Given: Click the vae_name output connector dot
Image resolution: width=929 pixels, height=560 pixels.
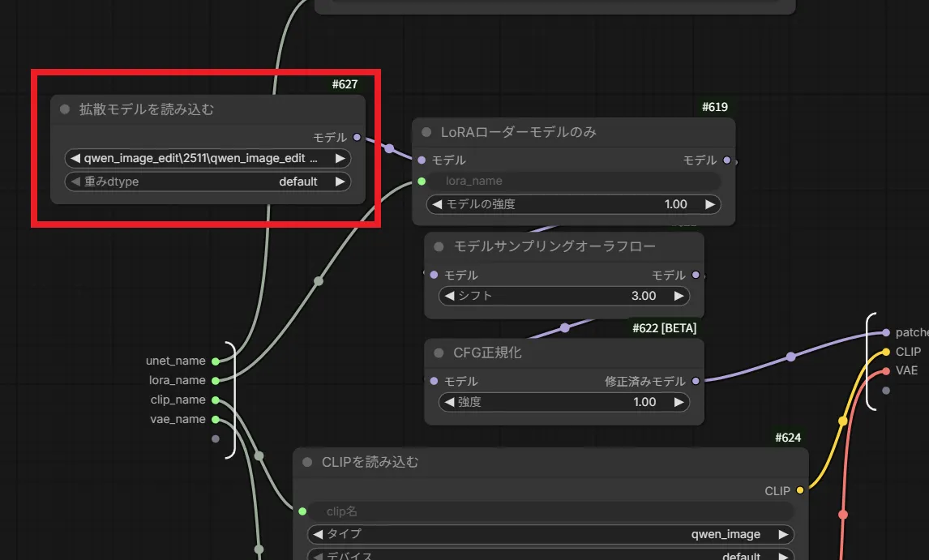Looking at the screenshot, I should click(215, 419).
